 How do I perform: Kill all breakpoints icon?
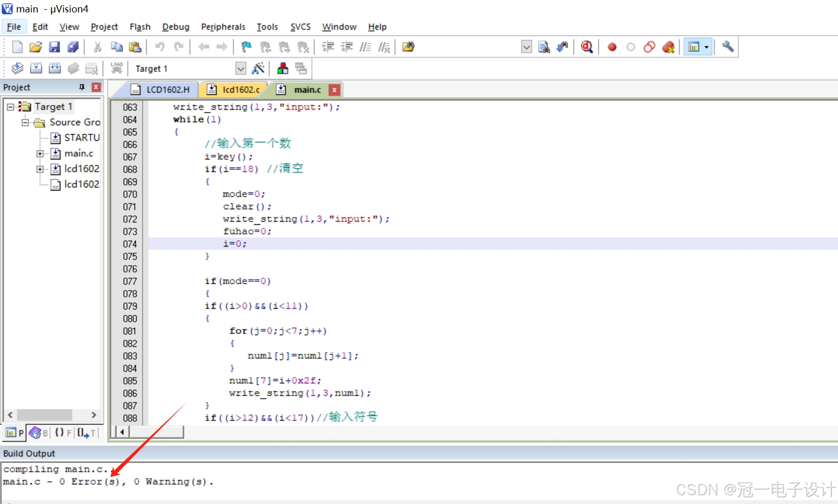click(x=668, y=47)
